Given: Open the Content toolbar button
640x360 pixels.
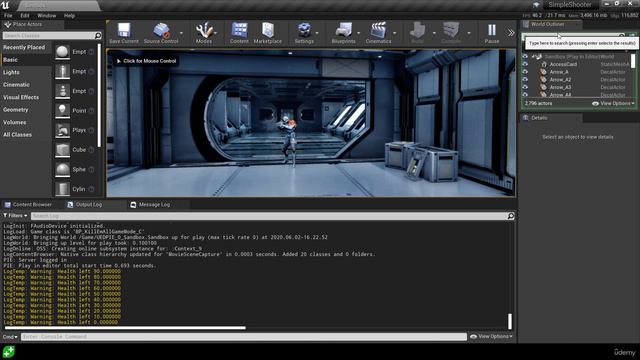Looking at the screenshot, I should 239,33.
